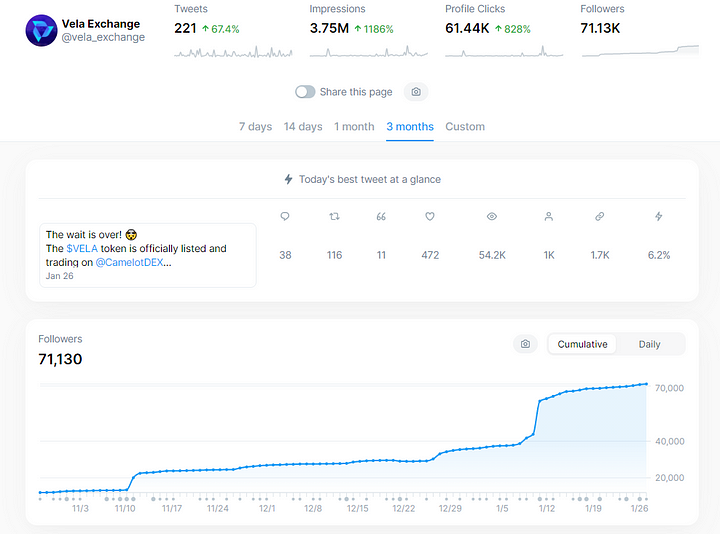
Task: Select the 1 month time range tab
Action: click(354, 127)
